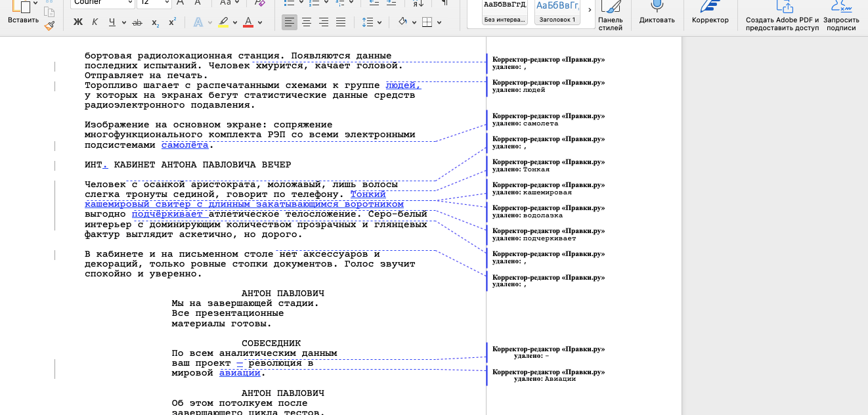Toggle subscript formatting
Image resolution: width=868 pixels, height=415 pixels.
(155, 22)
